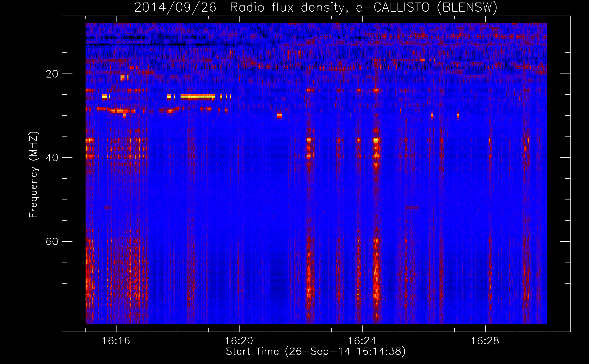Click the frequency label 20

52,74
